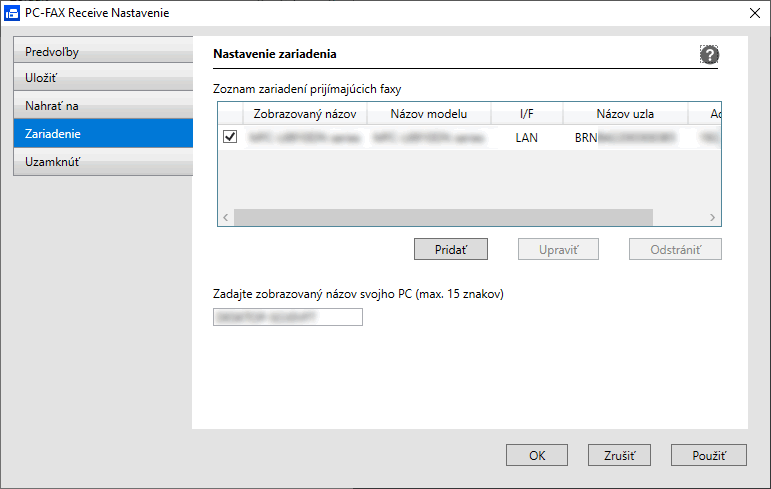
Task: Click the Názov uzla column header
Action: [625, 114]
